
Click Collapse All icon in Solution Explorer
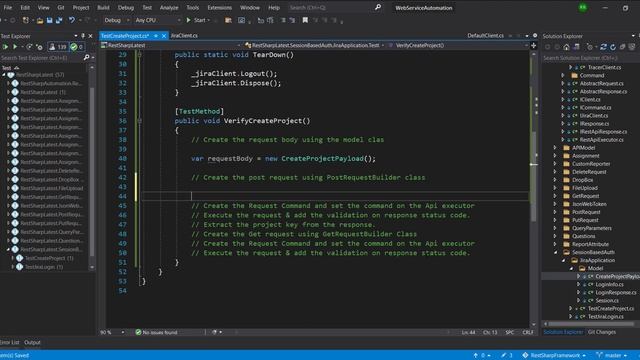tap(622, 47)
